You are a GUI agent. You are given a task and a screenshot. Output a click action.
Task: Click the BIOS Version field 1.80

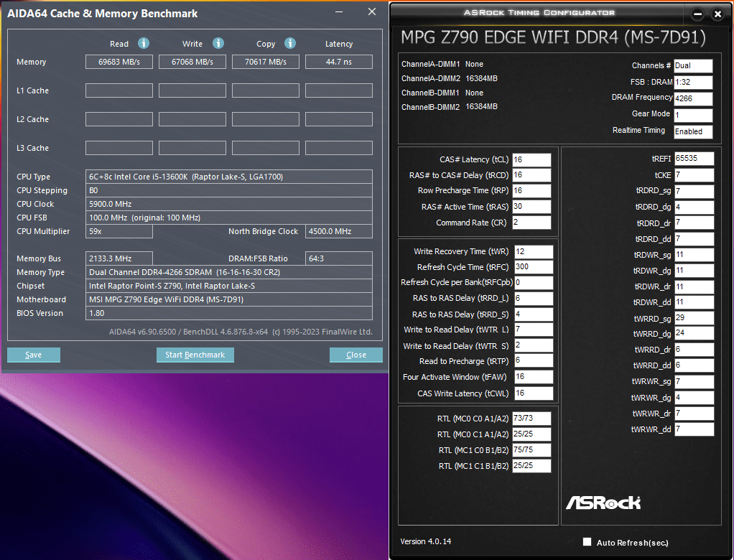pyautogui.click(x=229, y=313)
